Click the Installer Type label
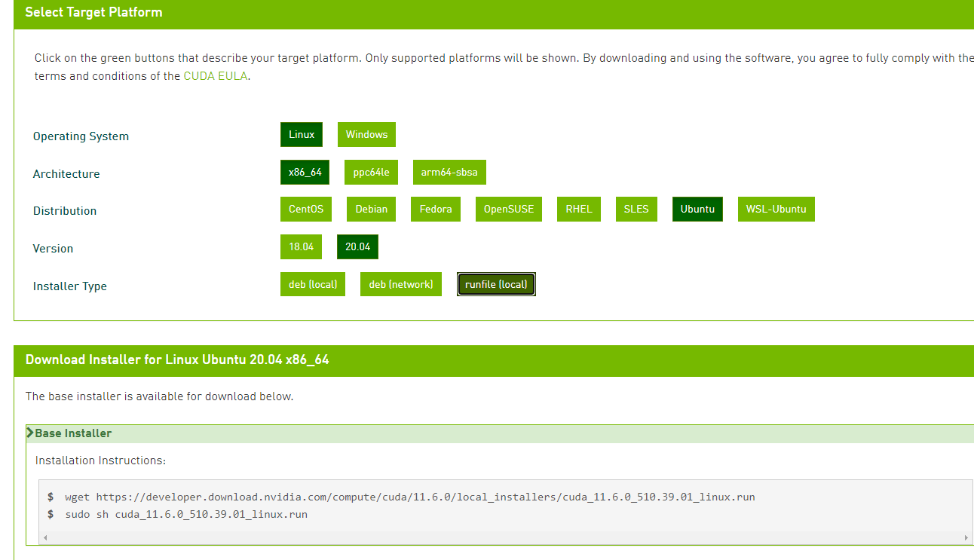Screen dimensions: 974x560 (x=70, y=286)
